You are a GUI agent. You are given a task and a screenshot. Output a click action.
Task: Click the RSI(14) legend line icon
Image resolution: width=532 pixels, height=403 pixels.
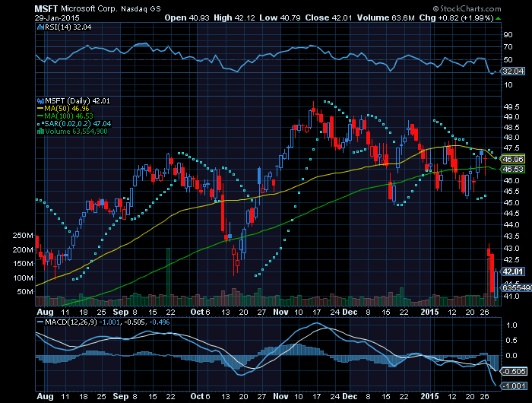tap(40, 27)
